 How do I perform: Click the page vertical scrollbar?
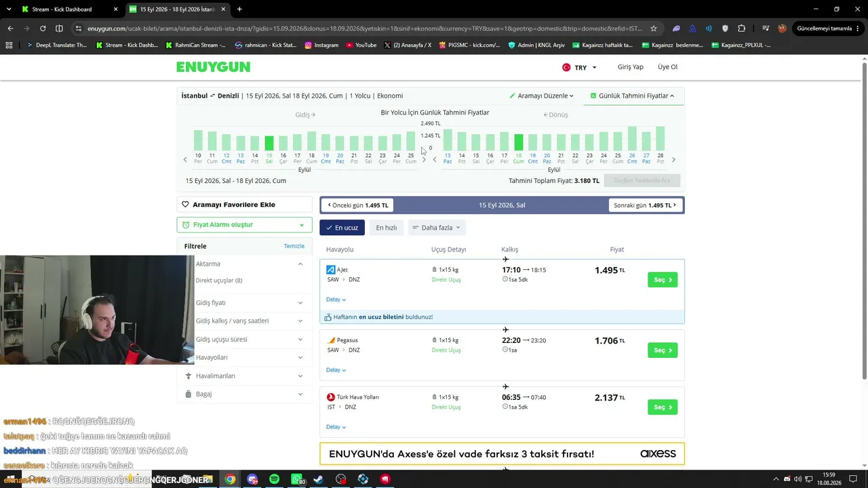(865, 220)
